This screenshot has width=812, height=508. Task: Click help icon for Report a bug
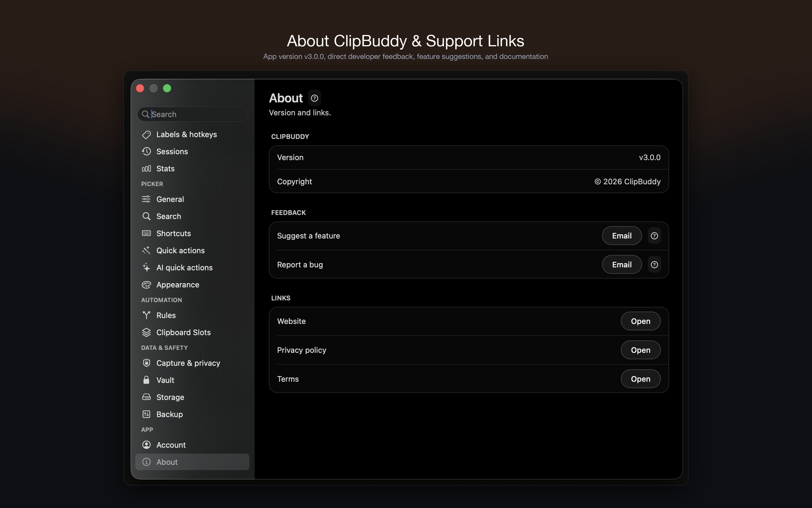coord(654,265)
